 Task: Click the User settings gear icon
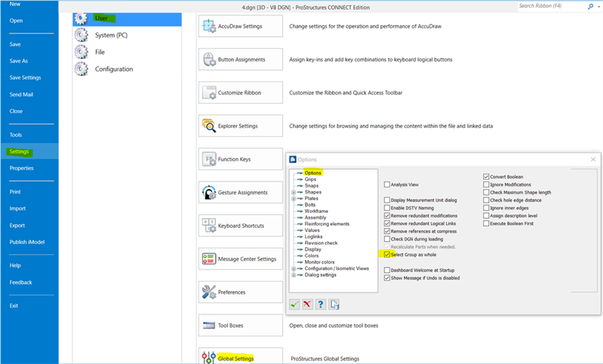81,18
